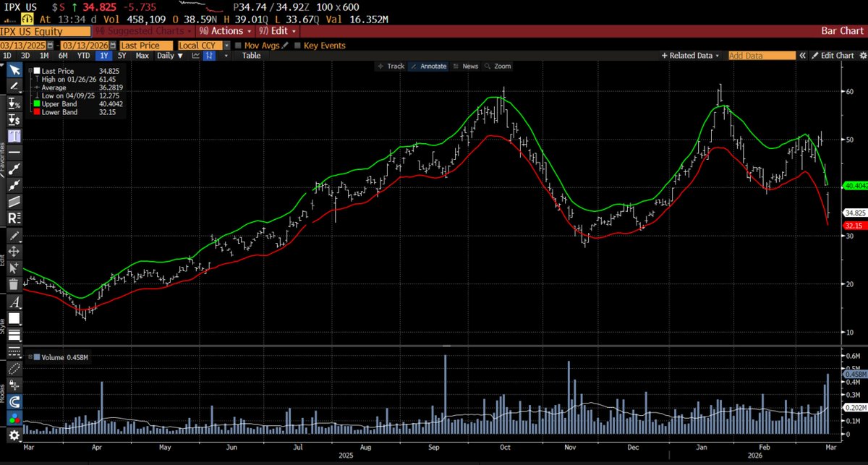
Task: Open Suggested Charts dropdown
Action: coord(145,31)
